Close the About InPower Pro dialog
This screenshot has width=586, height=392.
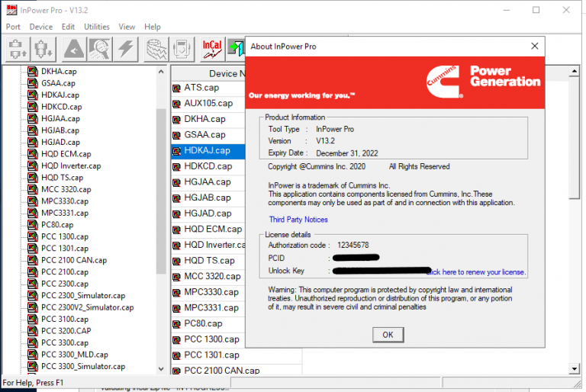(x=535, y=46)
